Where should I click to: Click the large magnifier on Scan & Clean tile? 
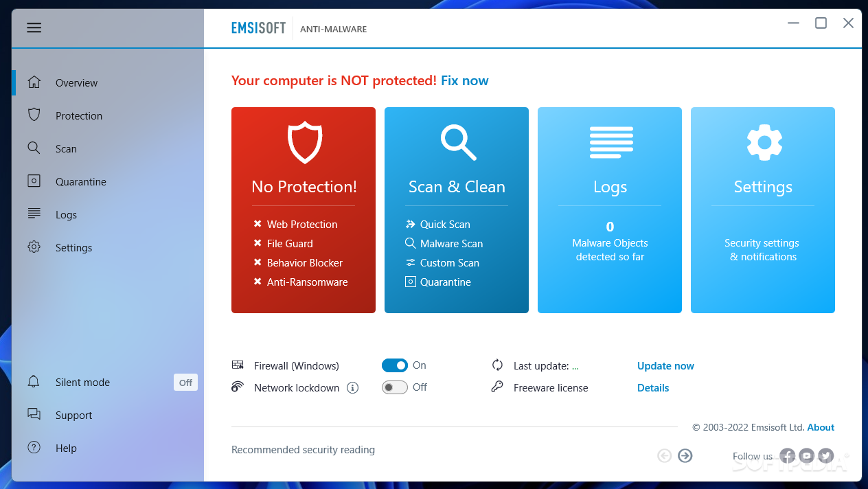pyautogui.click(x=458, y=142)
